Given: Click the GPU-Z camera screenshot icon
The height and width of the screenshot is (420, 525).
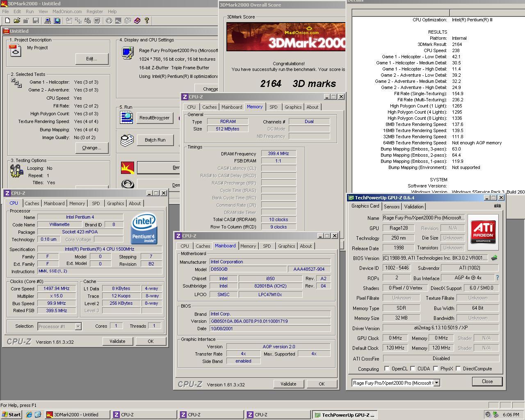Looking at the screenshot, I should pos(498,206).
